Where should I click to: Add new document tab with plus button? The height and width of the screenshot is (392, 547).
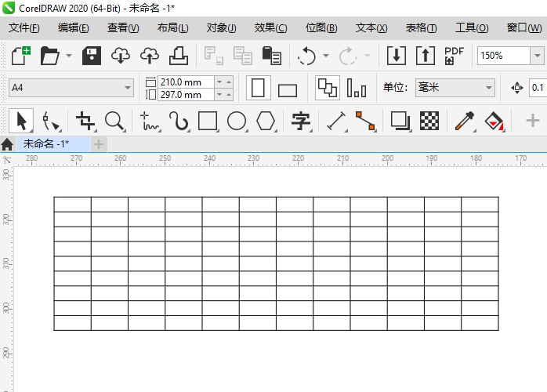[x=99, y=143]
